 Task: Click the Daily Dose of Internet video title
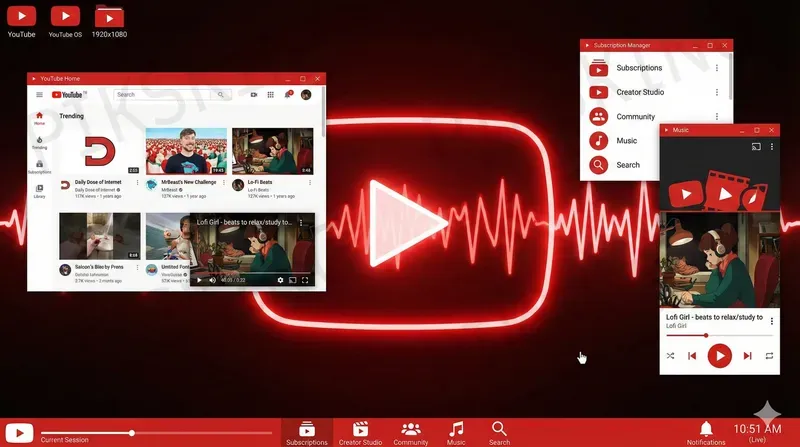tap(98, 182)
